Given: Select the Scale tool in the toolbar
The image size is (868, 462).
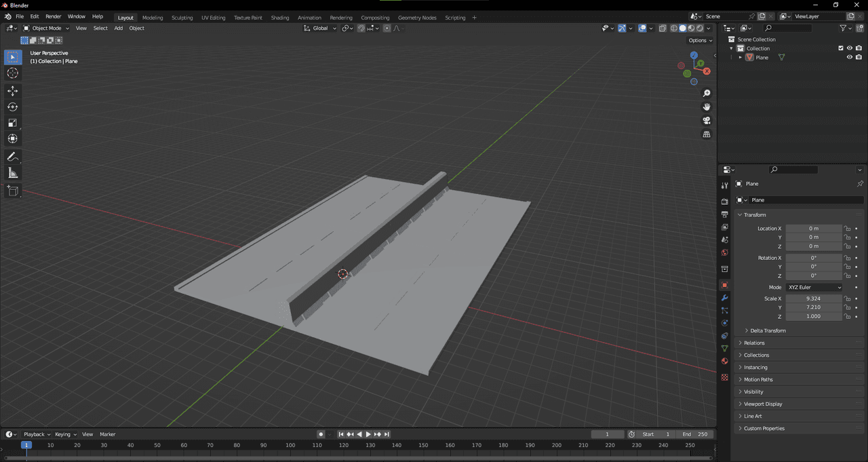Looking at the screenshot, I should pos(13,123).
